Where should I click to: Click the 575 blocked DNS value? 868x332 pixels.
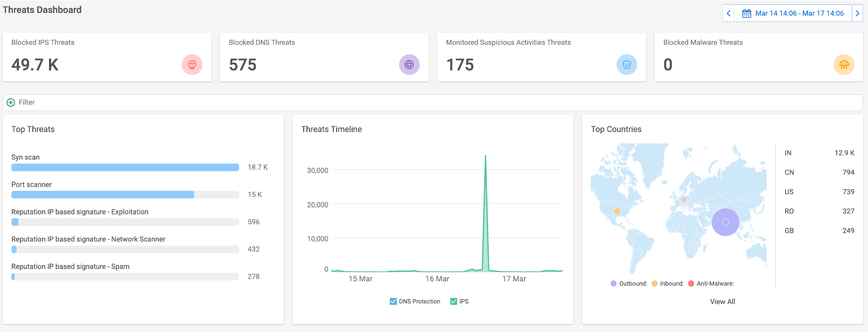tap(243, 65)
